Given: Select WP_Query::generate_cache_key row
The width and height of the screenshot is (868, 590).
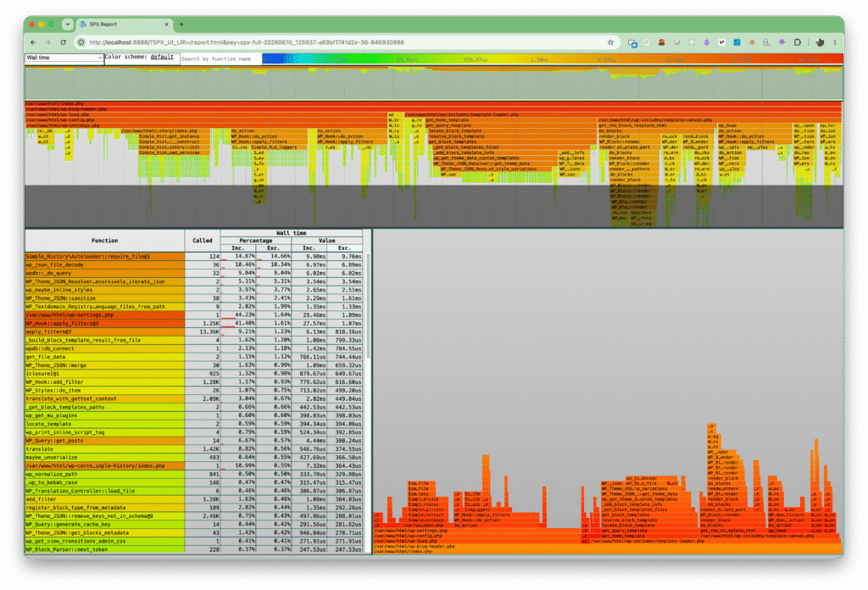Looking at the screenshot, I should (x=194, y=524).
